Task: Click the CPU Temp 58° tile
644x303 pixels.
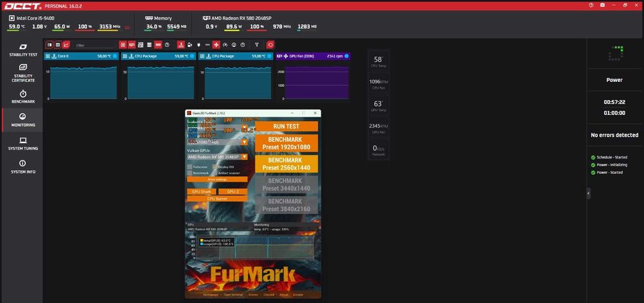Action: click(378, 62)
